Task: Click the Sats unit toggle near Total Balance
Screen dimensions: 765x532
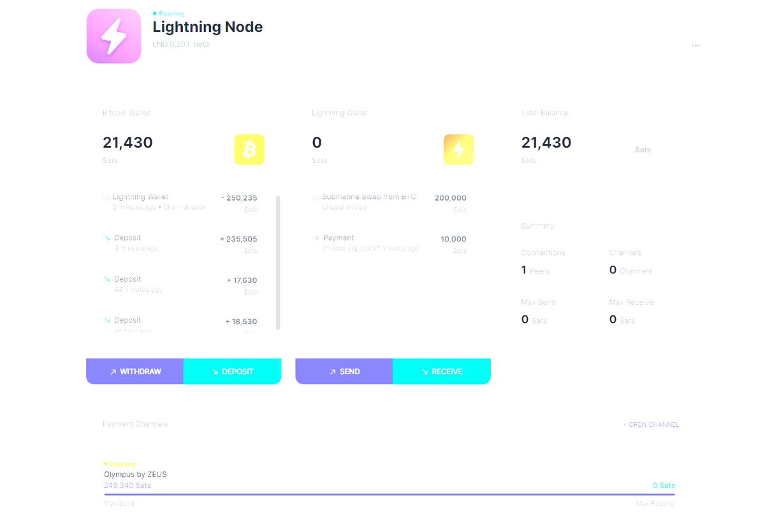Action: [x=643, y=150]
